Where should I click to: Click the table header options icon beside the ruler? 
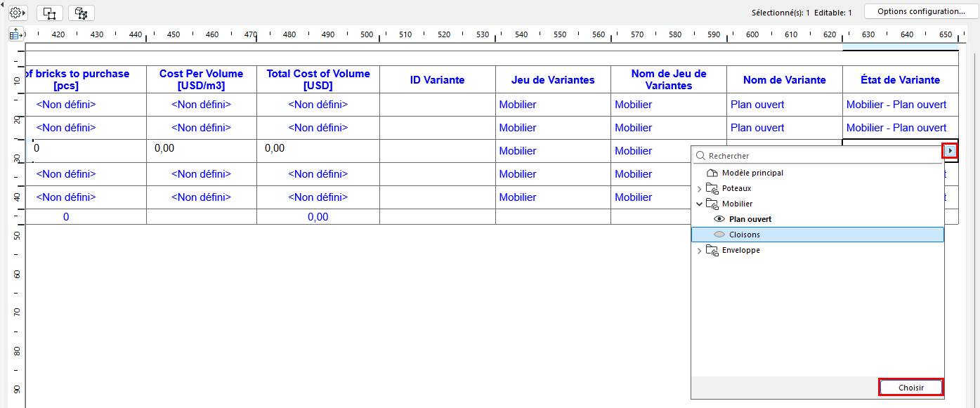(16, 34)
